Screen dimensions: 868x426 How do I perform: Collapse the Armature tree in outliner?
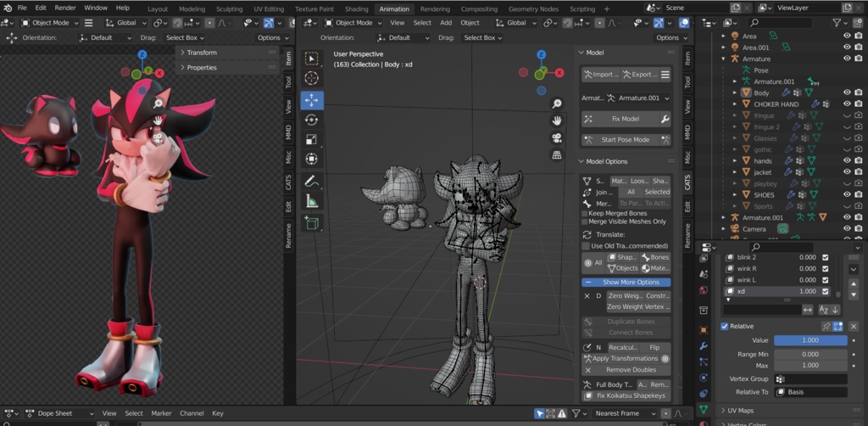tap(724, 59)
